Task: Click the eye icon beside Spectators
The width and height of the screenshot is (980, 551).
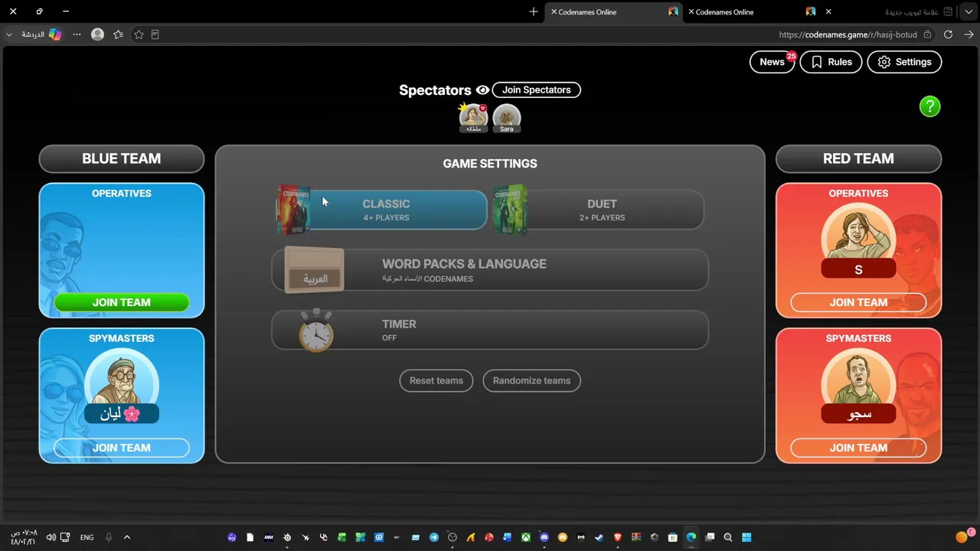Action: (482, 90)
